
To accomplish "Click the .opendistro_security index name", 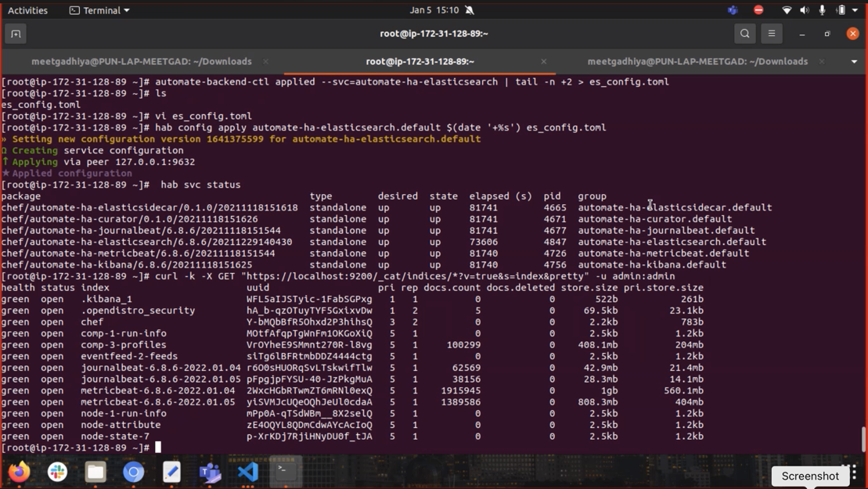I will click(138, 311).
